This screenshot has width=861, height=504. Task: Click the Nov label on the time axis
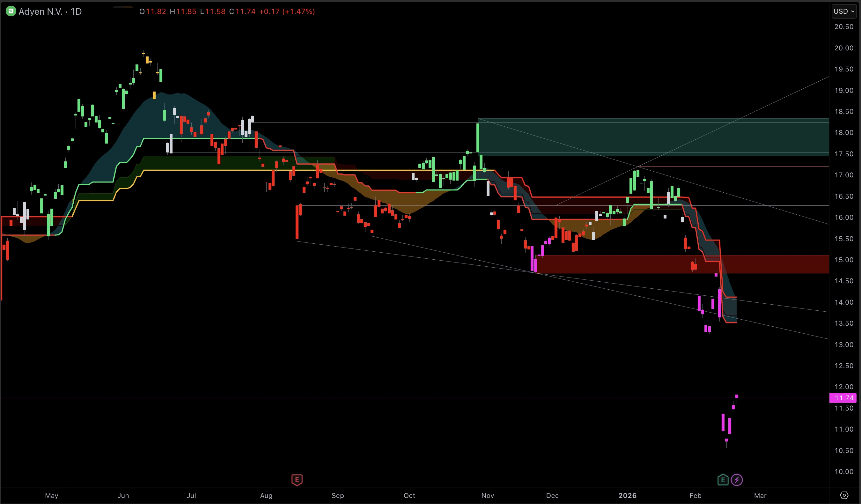tap(488, 495)
